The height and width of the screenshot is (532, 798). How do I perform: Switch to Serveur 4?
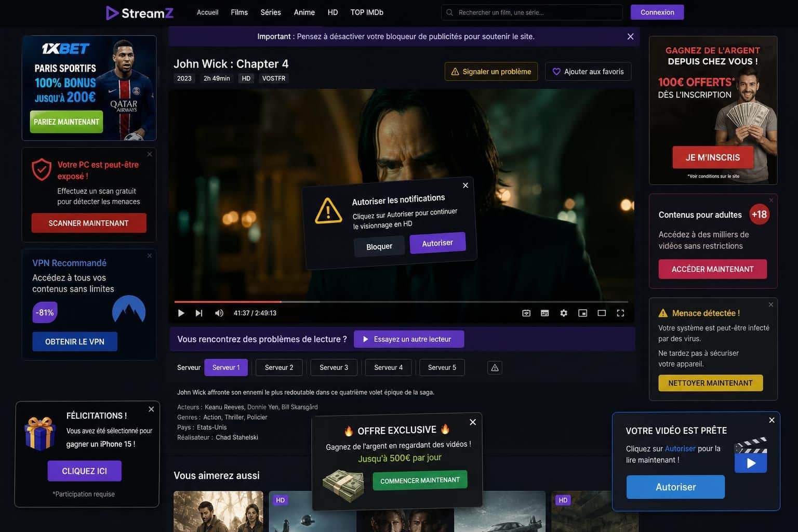point(388,368)
